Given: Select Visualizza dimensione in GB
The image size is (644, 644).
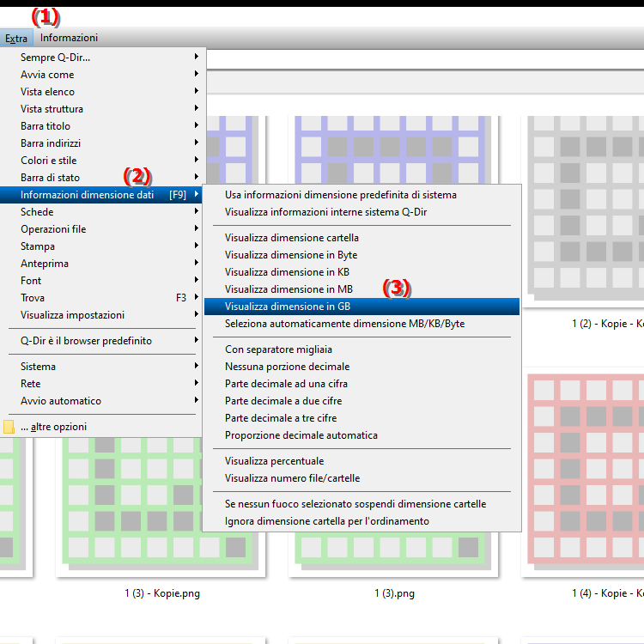Looking at the screenshot, I should (x=361, y=307).
